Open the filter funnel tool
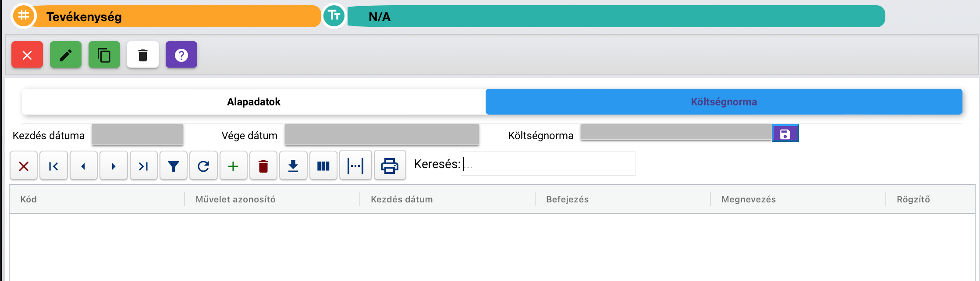 pyautogui.click(x=174, y=166)
